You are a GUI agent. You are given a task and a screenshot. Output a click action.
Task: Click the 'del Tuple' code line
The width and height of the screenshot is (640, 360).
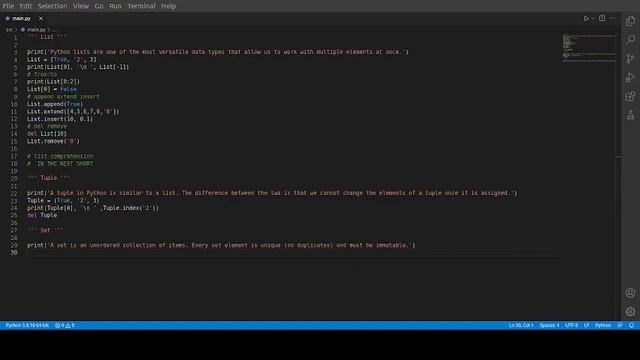point(42,216)
